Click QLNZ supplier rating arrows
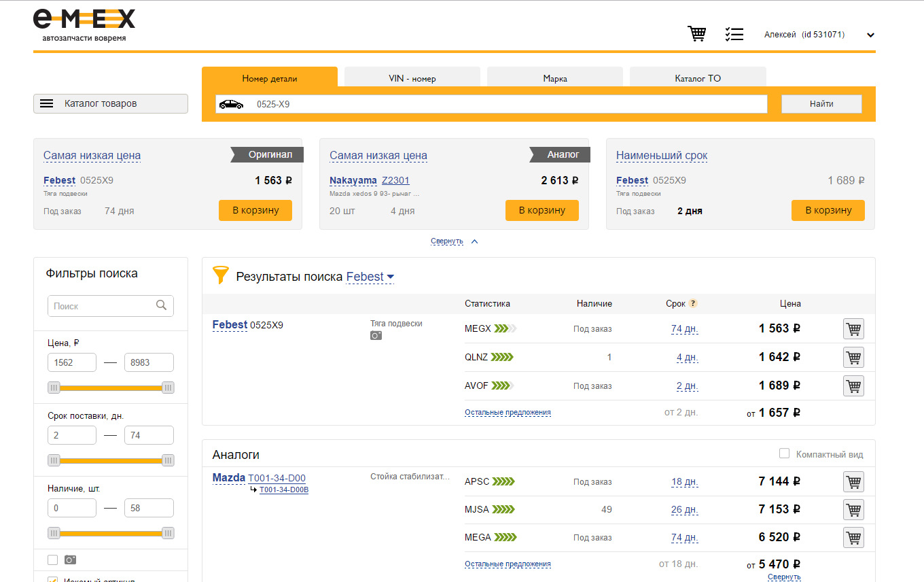Image resolution: width=924 pixels, height=582 pixels. 503,357
